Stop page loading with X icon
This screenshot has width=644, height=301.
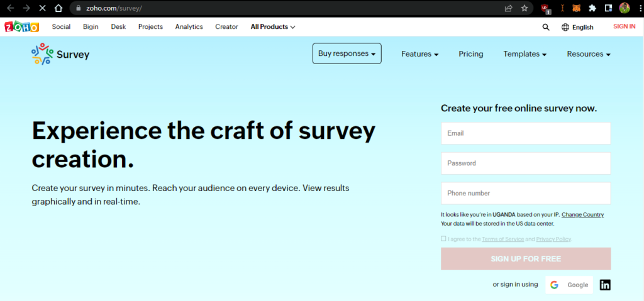[43, 8]
